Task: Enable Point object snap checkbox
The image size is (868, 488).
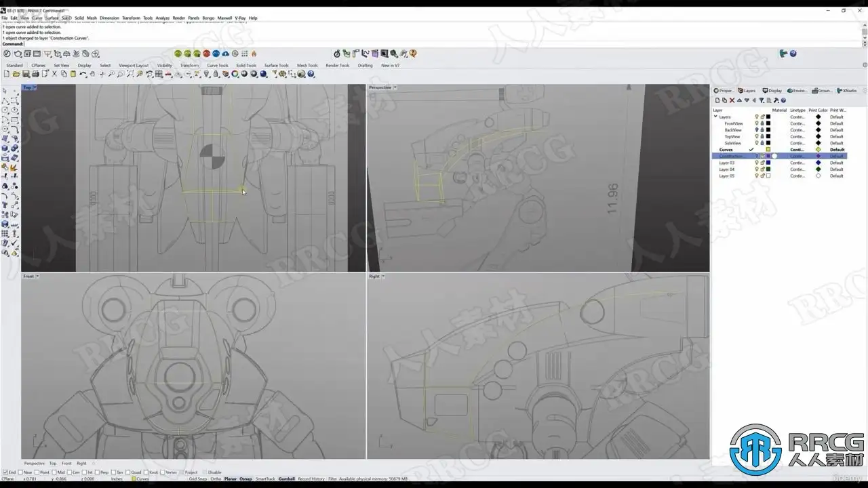Action: 37,472
